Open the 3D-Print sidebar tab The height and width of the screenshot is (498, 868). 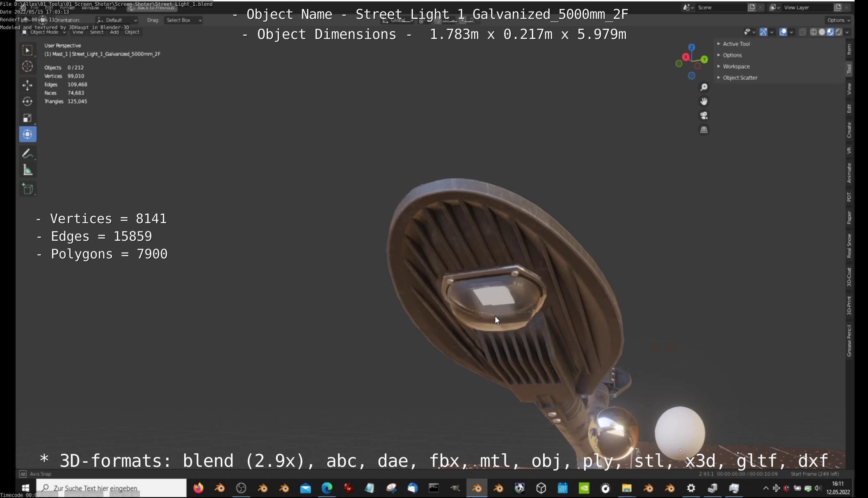(x=849, y=306)
